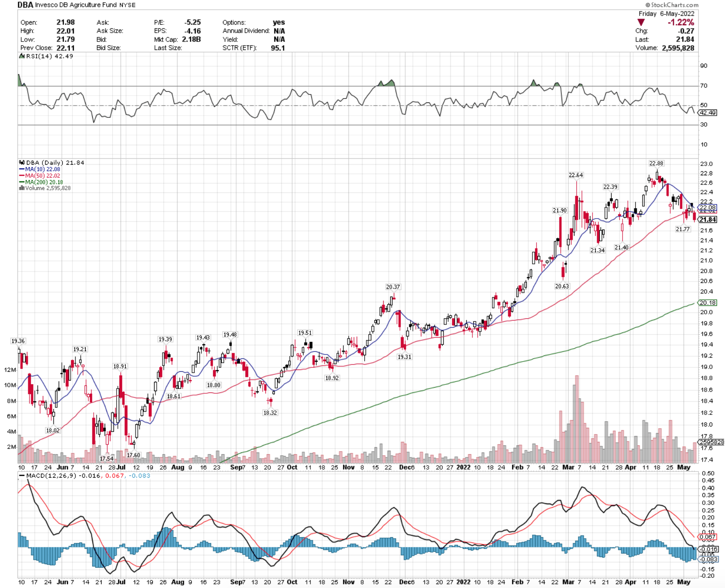The height and width of the screenshot is (588, 725).
Task: Click the RSI(14) 42.49 legend label
Action: pos(49,56)
